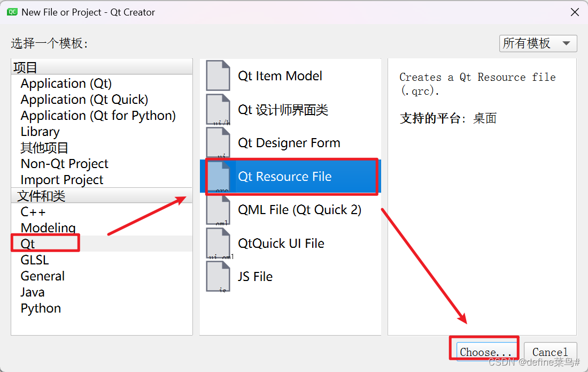Select the Modeling category
This screenshot has width=588, height=372.
[x=102, y=228]
